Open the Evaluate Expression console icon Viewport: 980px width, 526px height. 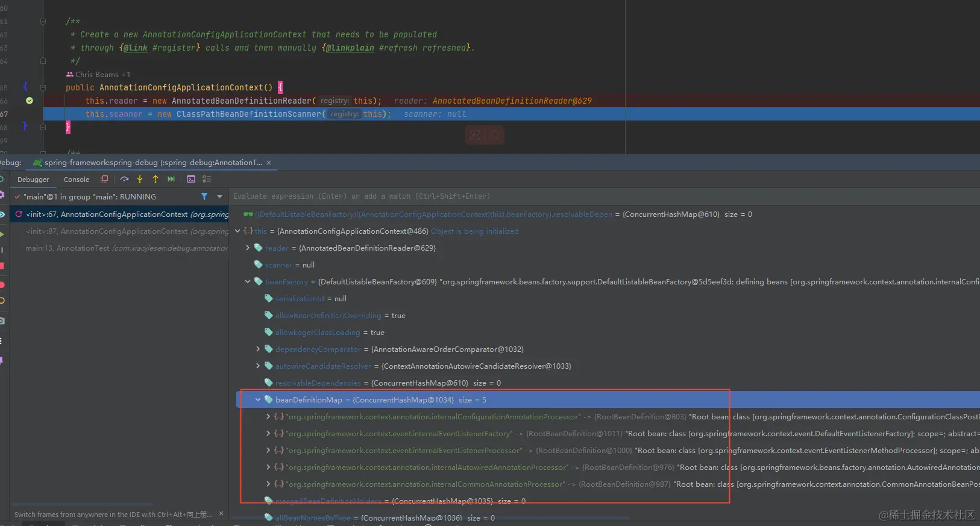pos(191,179)
